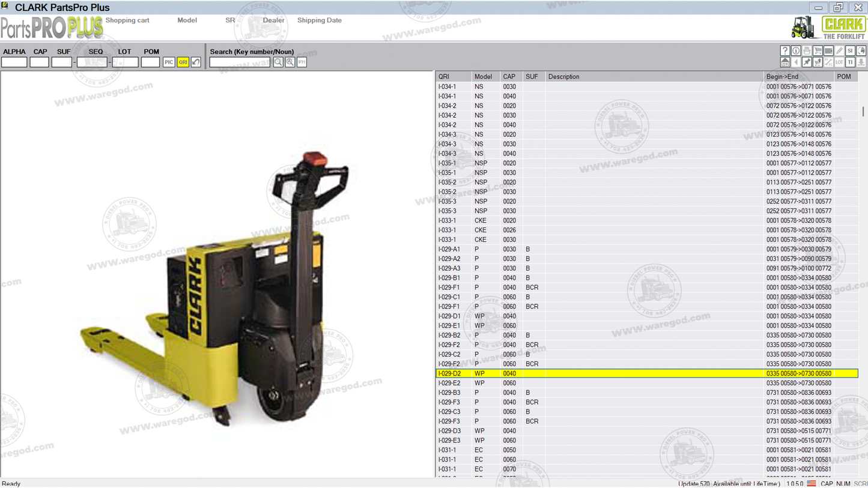Screen dimensions: 868x488
Task: Click the cart with up-arrow icon
Action: pos(818,62)
